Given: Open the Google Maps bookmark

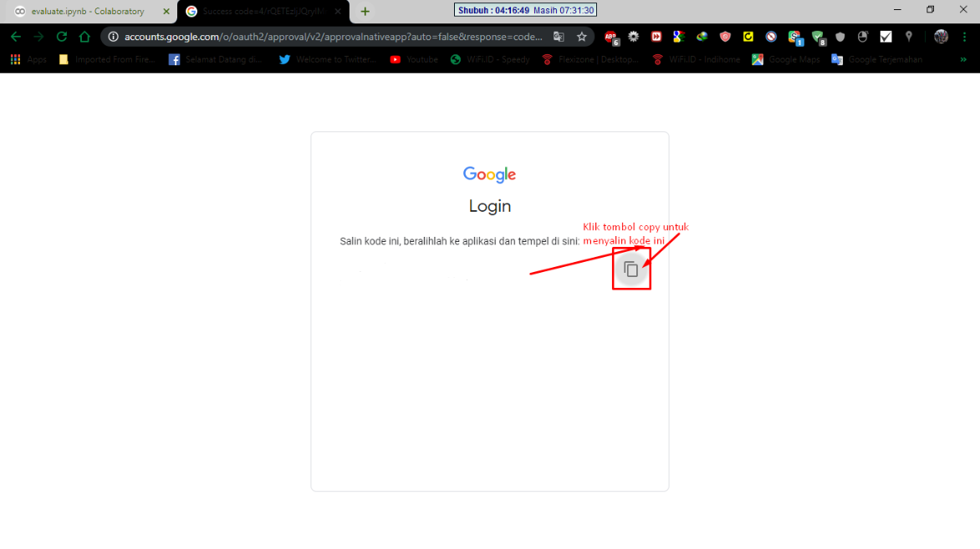Looking at the screenshot, I should tap(786, 59).
